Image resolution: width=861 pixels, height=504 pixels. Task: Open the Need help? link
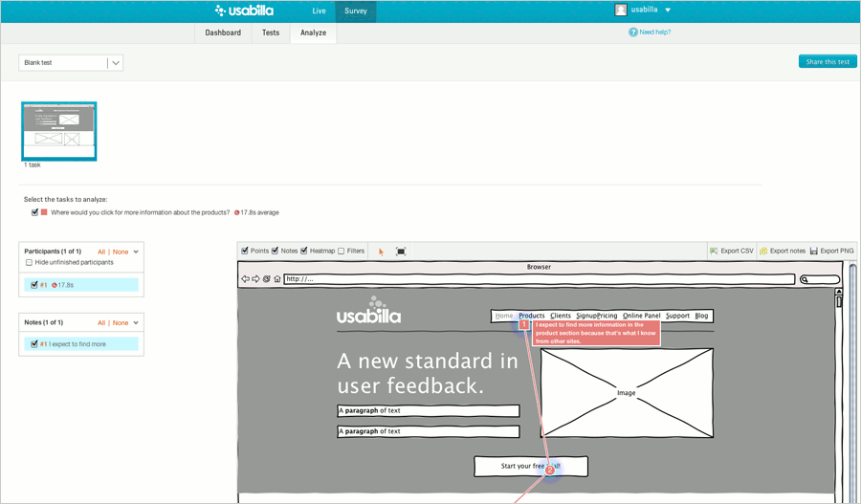[654, 33]
